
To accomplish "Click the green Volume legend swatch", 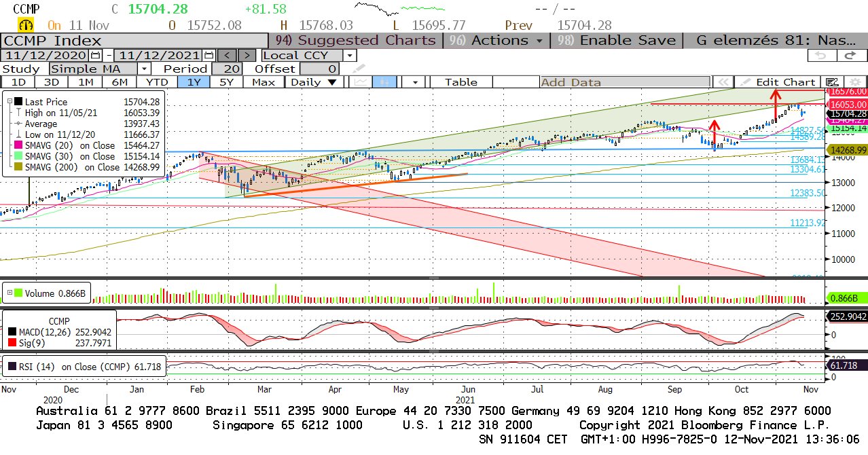I will [x=19, y=293].
